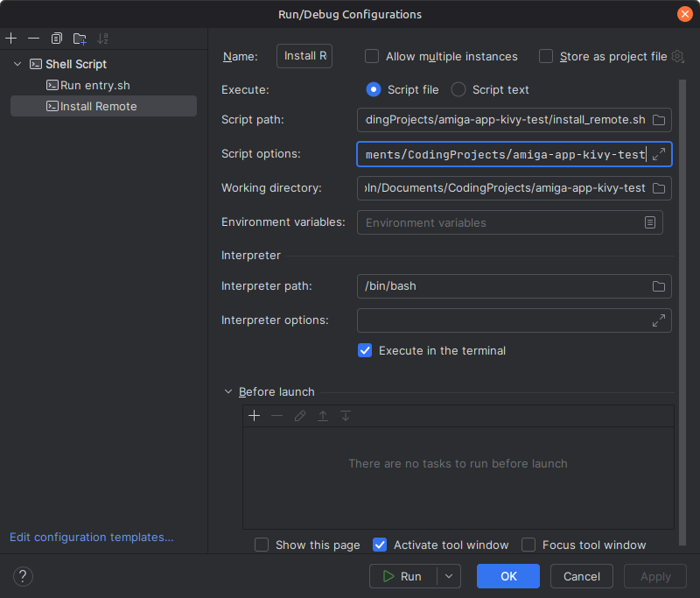Open Edit configuration templates link
This screenshot has width=700, height=598.
[92, 537]
